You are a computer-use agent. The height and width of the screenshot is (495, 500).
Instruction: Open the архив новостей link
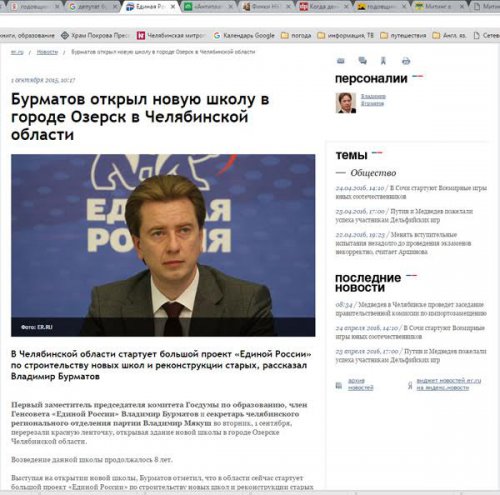pos(360,384)
